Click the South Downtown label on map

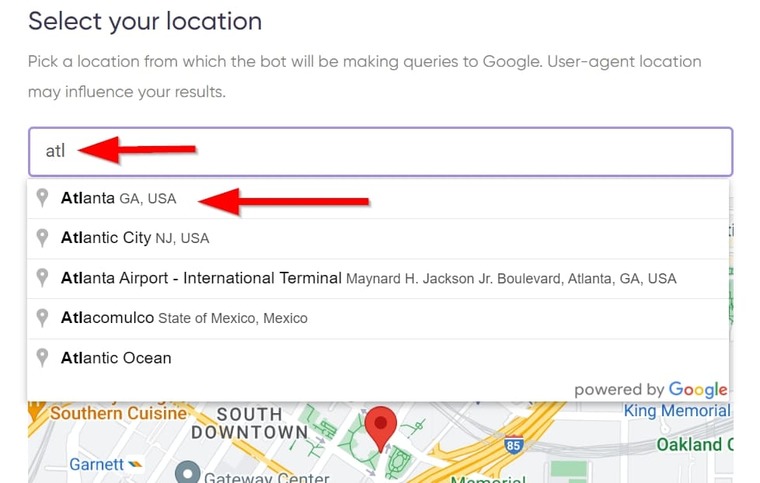[250, 423]
